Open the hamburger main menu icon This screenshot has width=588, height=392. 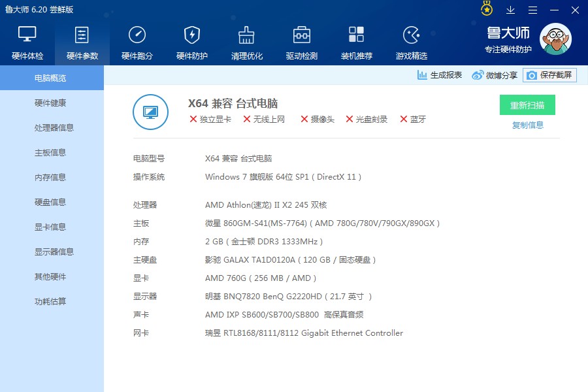click(x=532, y=10)
